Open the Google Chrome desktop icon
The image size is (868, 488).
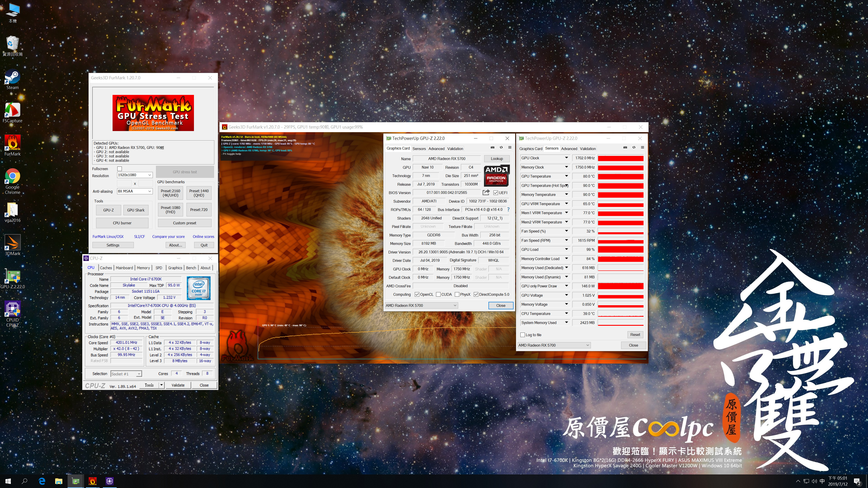click(x=12, y=181)
